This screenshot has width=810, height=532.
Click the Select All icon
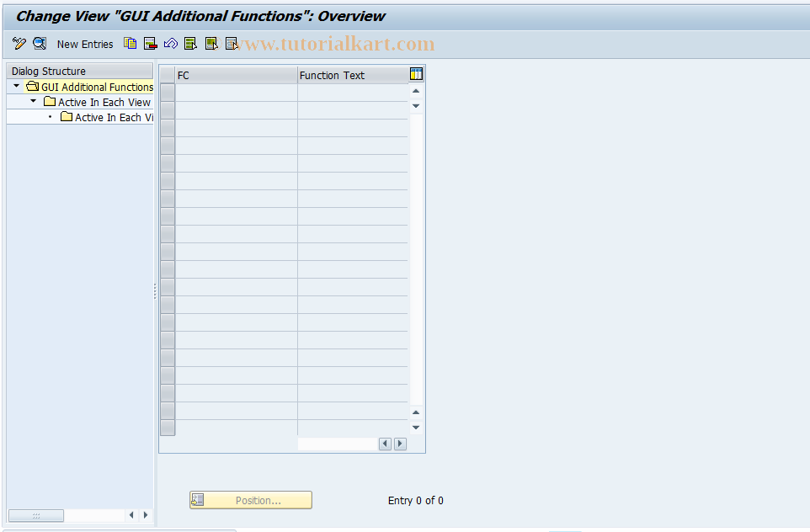tap(190, 44)
